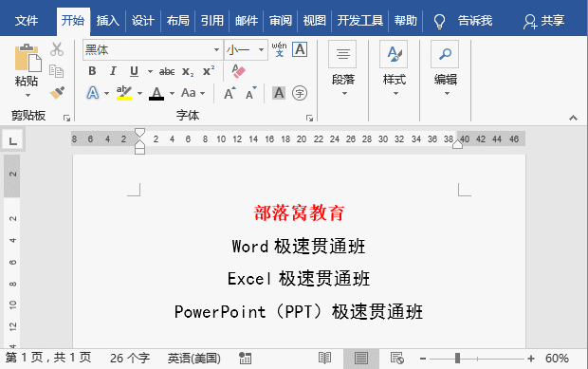Switch to Read Mode view
Screen dimensions: 588x369
click(x=324, y=359)
